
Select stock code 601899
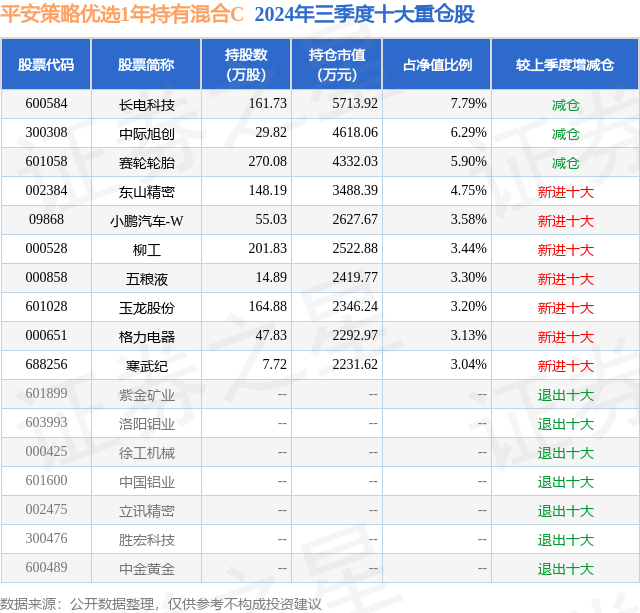click(x=46, y=393)
